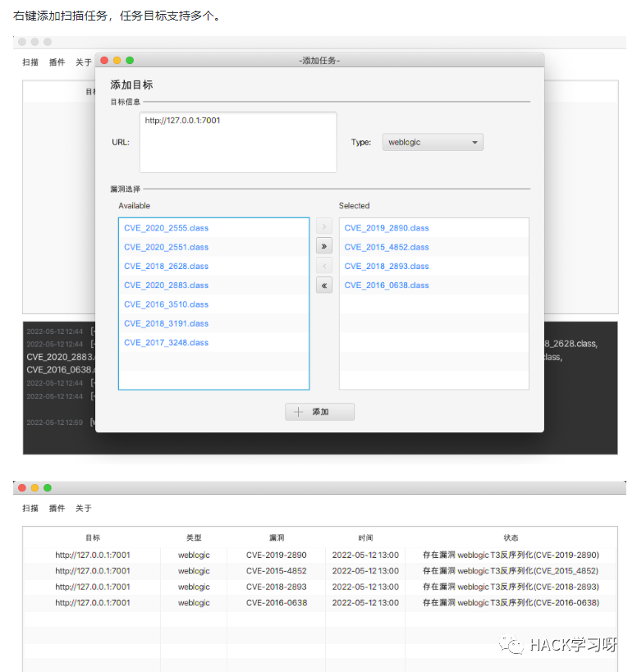
Task: Click the URL text area
Action: click(238, 142)
